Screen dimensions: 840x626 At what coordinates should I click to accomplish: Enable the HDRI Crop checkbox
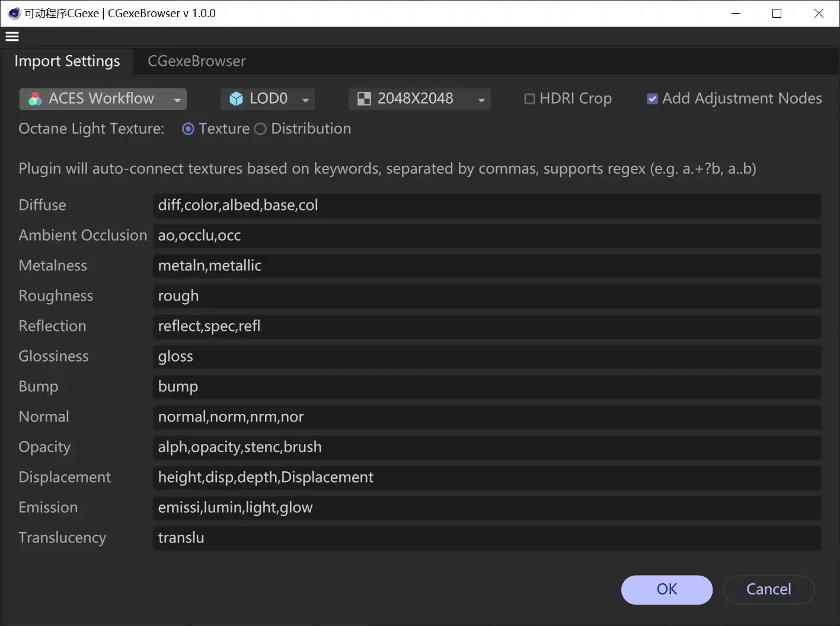[530, 99]
